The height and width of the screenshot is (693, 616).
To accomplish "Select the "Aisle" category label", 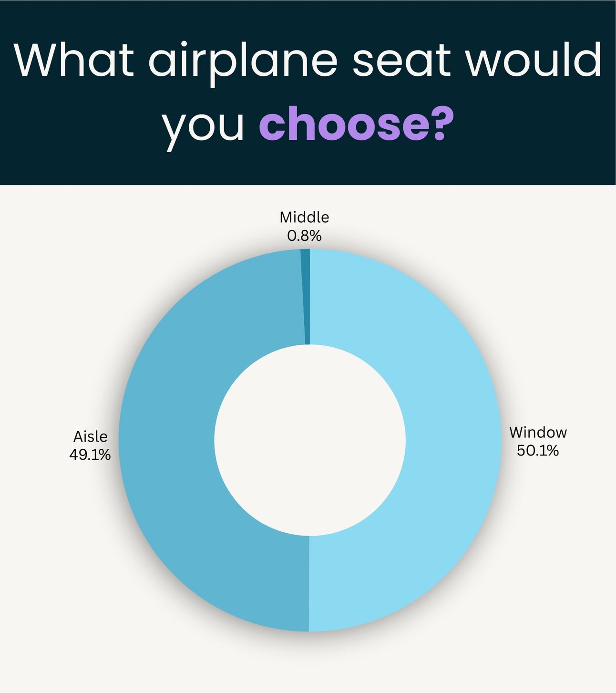I will [90, 436].
